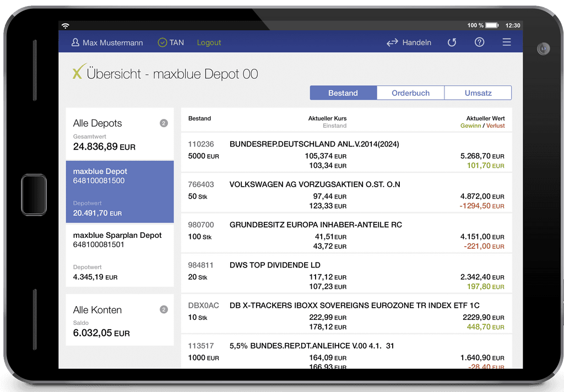Click the Depotwert 20.491,70 EUR amount

97,213
